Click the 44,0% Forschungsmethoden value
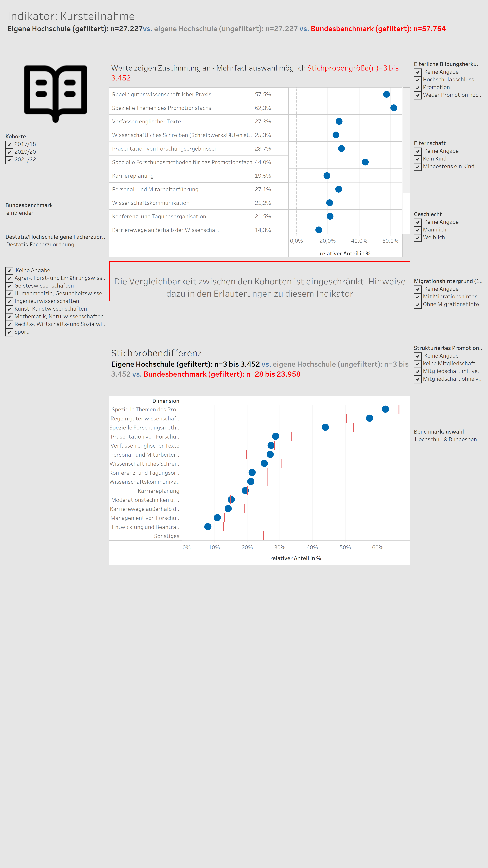 tap(263, 162)
